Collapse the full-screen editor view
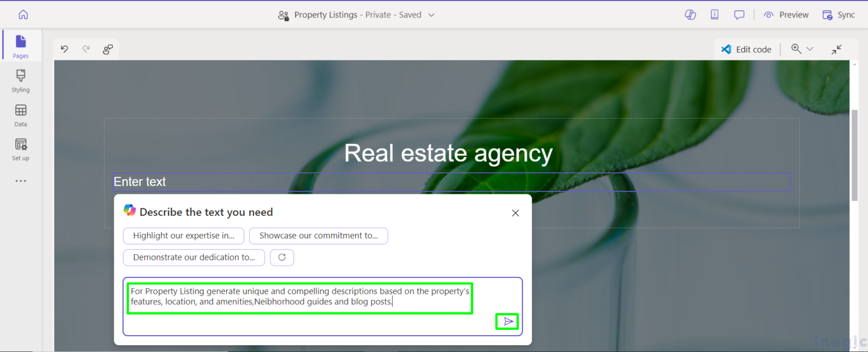This screenshot has height=352, width=868. click(836, 49)
